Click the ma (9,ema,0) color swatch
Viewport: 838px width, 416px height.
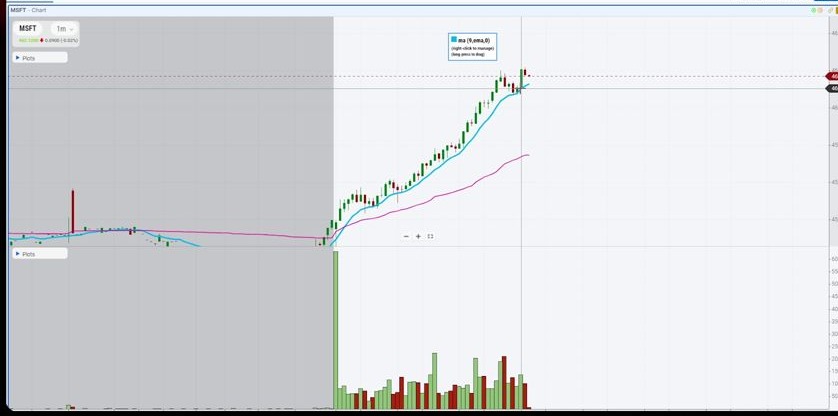(454, 40)
